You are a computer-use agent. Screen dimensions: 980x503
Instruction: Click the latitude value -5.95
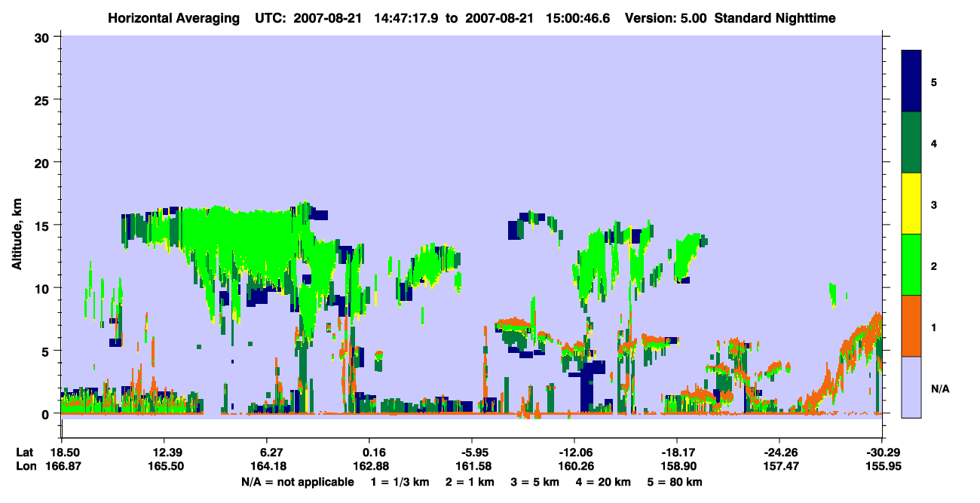(472, 452)
